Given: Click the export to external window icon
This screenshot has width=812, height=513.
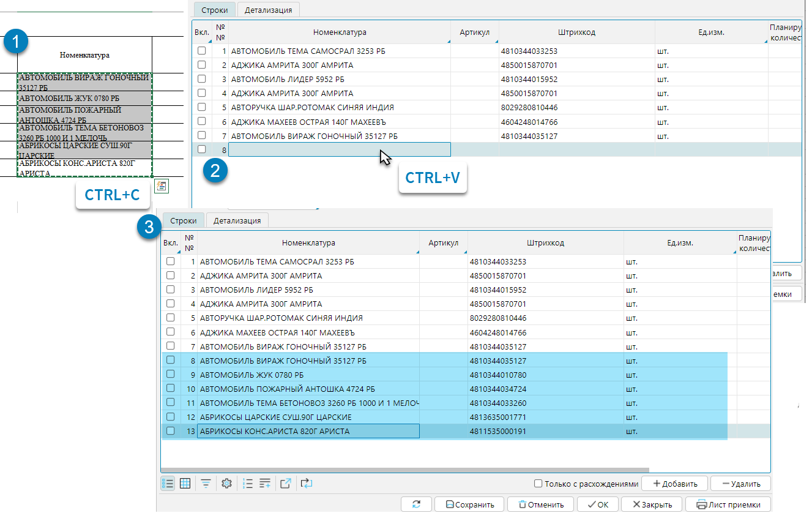Looking at the screenshot, I should coord(286,484).
